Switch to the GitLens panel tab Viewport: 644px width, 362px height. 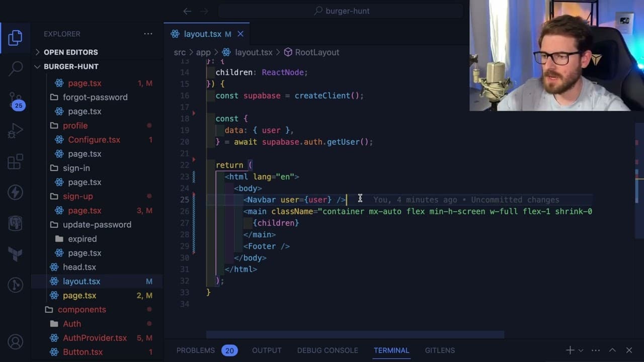[x=440, y=350]
